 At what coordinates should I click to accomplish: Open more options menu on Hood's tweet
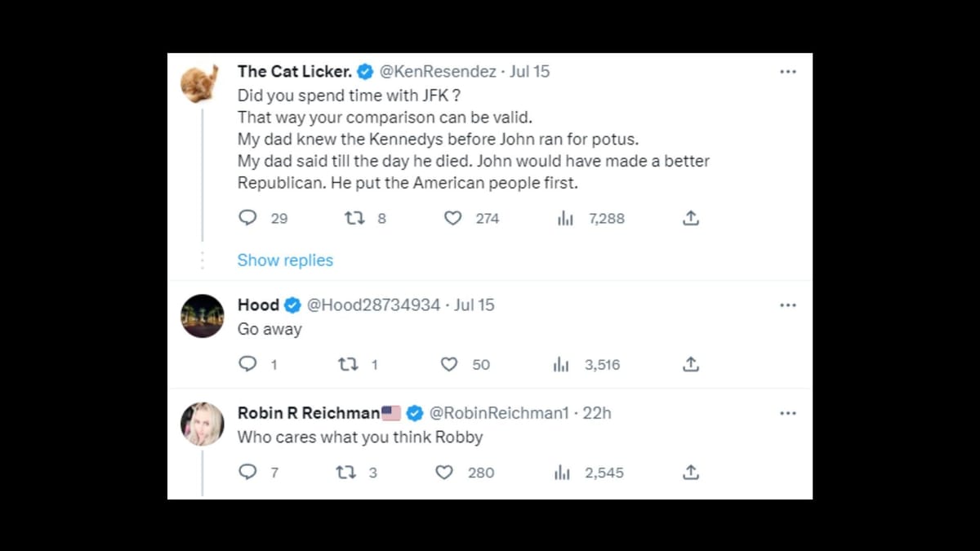pyautogui.click(x=788, y=304)
